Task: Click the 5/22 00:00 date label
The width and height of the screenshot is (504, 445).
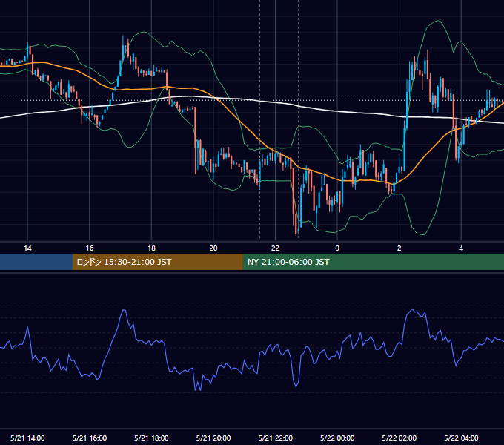Action: (337, 438)
